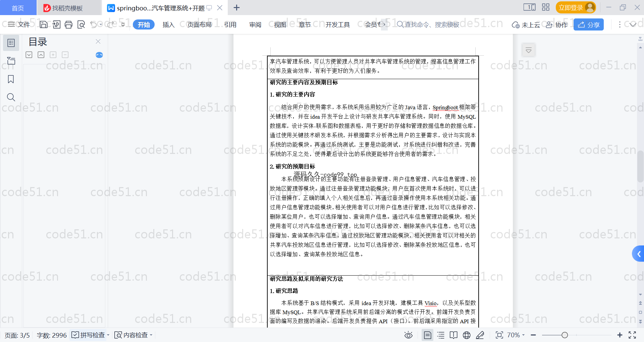The width and height of the screenshot is (644, 342).
Task: Expand the undo history dropdown
Action: click(101, 24)
